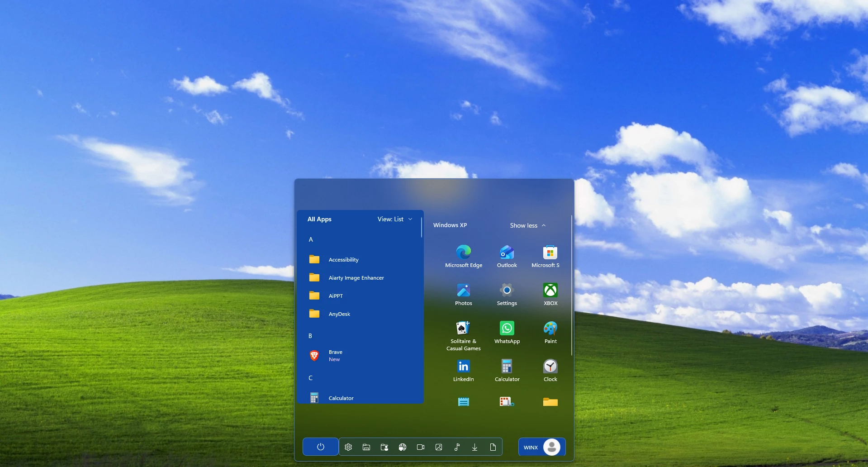
Task: Open the Paint app
Action: pyautogui.click(x=550, y=332)
